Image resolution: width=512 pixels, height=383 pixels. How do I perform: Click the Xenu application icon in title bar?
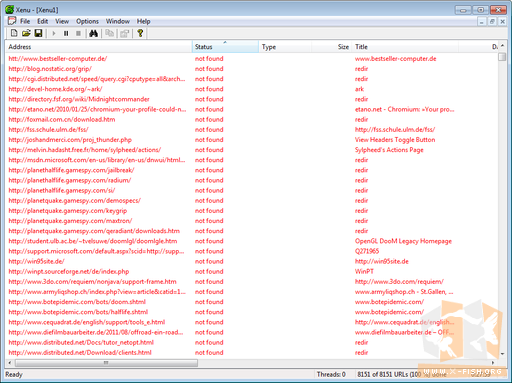[10, 10]
